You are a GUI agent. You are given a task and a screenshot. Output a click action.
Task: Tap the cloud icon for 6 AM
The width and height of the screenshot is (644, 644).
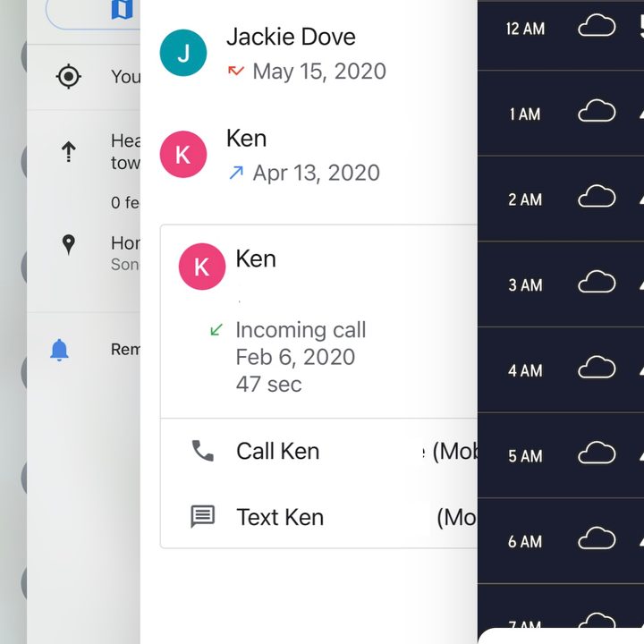click(x=597, y=538)
